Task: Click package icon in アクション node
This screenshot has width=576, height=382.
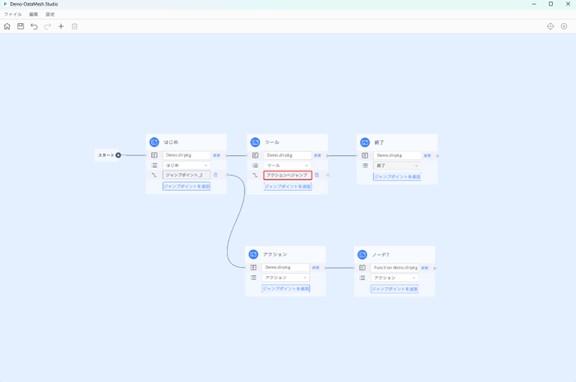Action: [x=253, y=267]
